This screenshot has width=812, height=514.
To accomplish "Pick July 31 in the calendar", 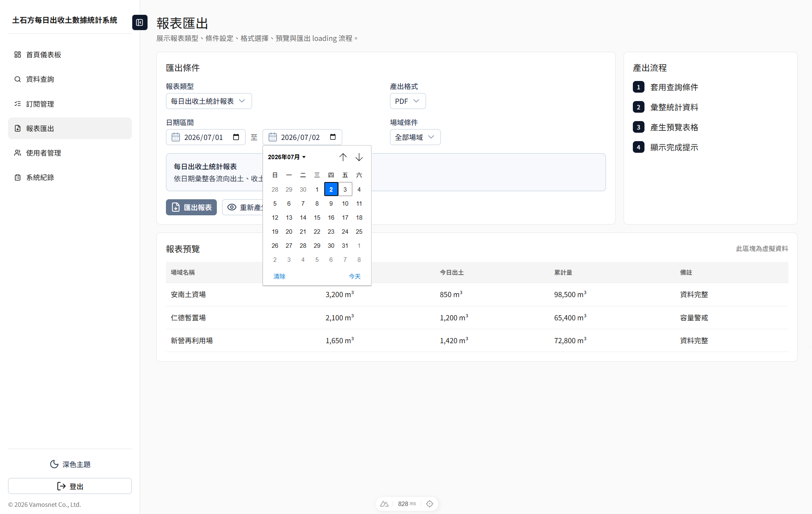I will click(345, 245).
